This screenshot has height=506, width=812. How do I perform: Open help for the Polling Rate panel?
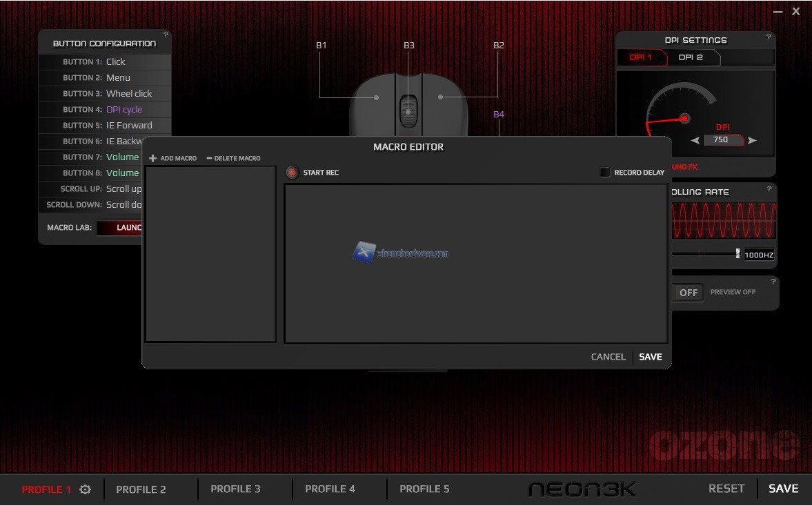coord(769,189)
